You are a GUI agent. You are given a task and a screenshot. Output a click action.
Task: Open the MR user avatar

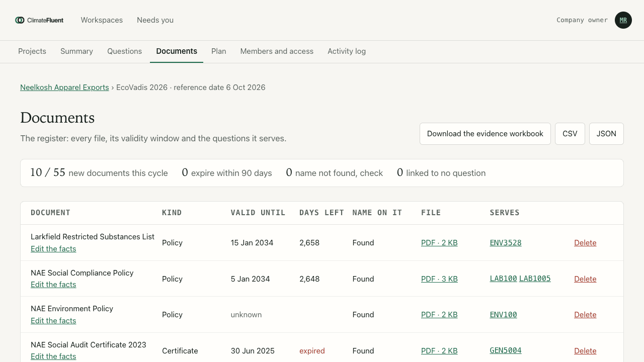tap(623, 20)
